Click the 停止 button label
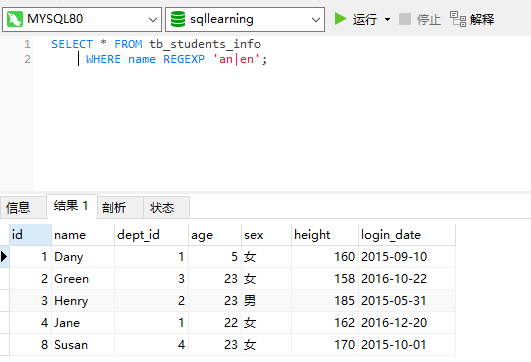Image resolution: width=531 pixels, height=362 pixels. [x=429, y=19]
